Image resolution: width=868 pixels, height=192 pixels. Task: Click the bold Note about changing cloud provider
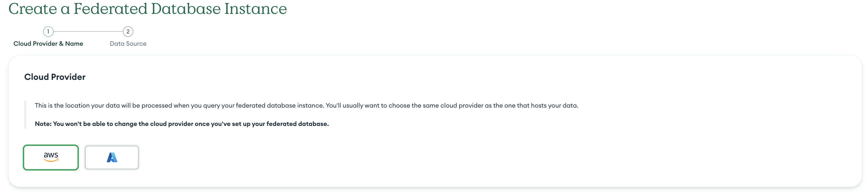182,124
